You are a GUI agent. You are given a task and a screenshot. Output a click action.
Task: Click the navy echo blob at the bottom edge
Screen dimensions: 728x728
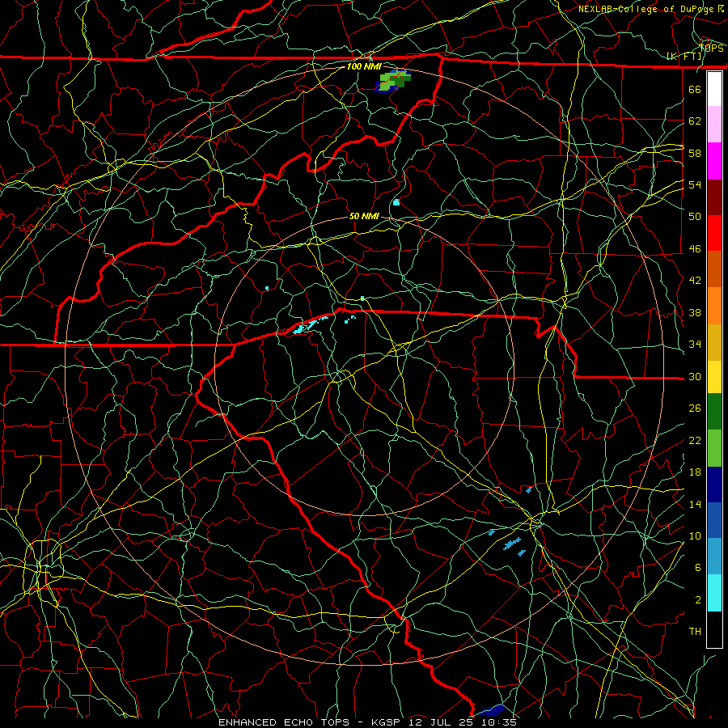click(490, 710)
